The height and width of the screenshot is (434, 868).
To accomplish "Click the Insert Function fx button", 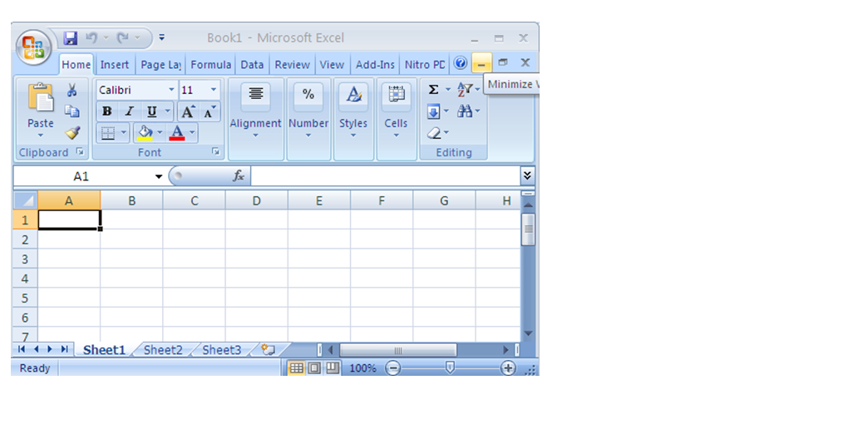I will tap(239, 176).
